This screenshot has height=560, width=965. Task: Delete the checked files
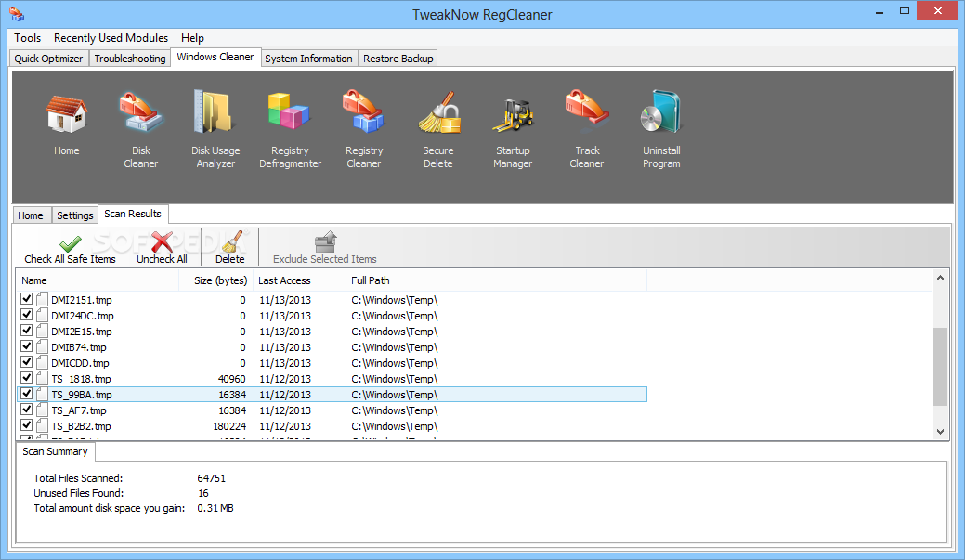point(230,249)
